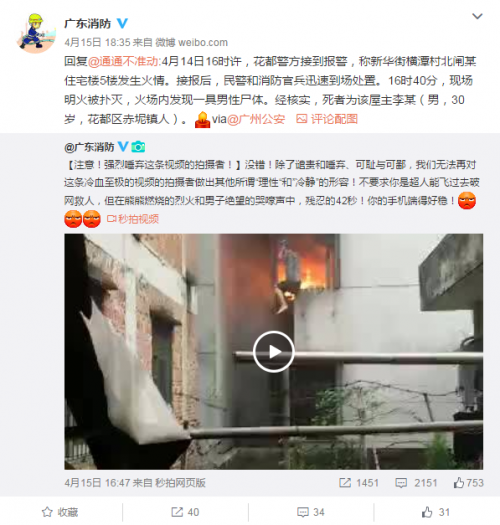Open the post options chevron menu
The image size is (500, 525).
pos(477,16)
